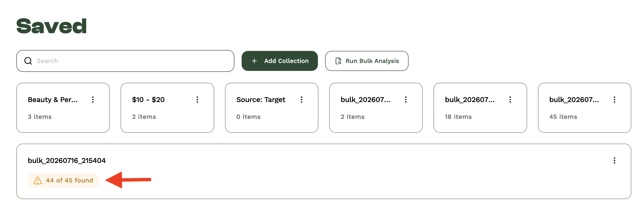The image size is (644, 215).
Task: Open the Beauty & Per... collection options menu
Action: tap(93, 100)
